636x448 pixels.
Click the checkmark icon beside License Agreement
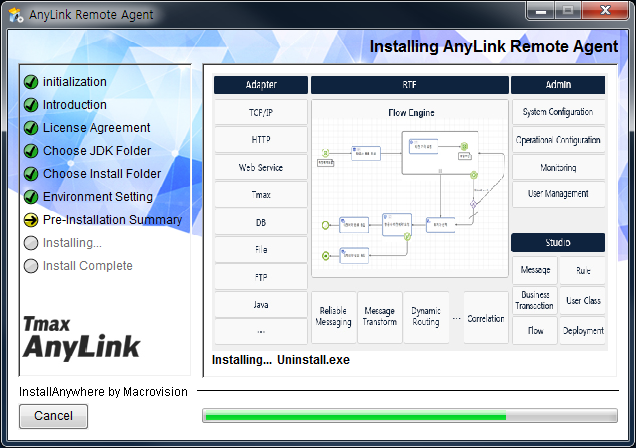tap(31, 128)
